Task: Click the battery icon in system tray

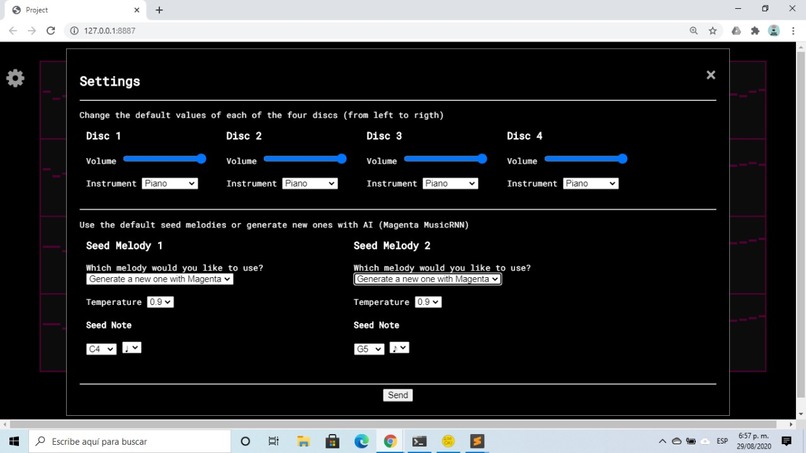Action: point(691,441)
